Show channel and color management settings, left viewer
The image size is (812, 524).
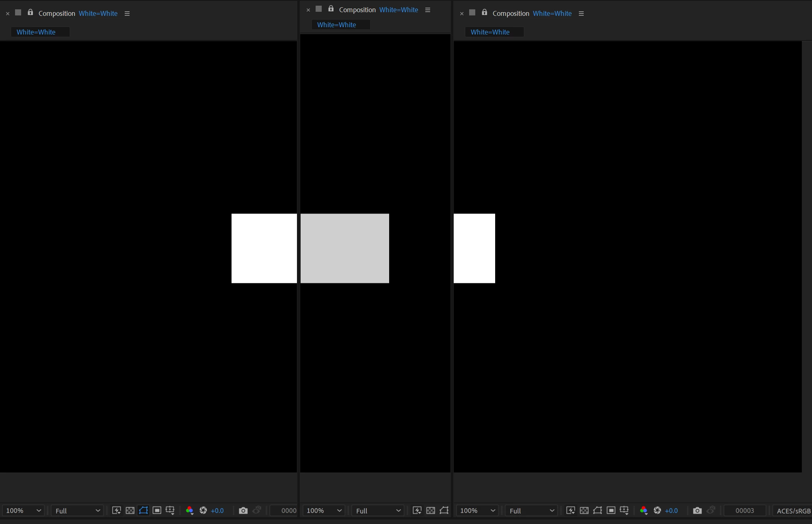[190, 511]
